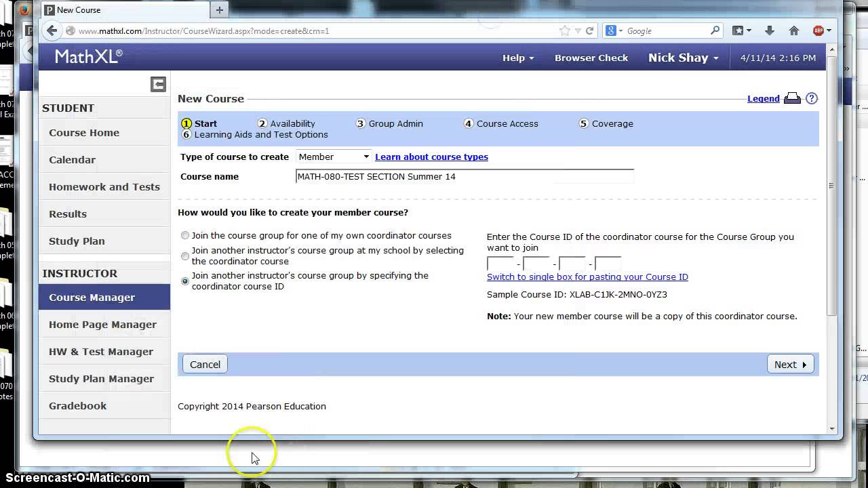This screenshot has height=488, width=868.
Task: Select join by specifying coordinator course ID
Action: [185, 281]
